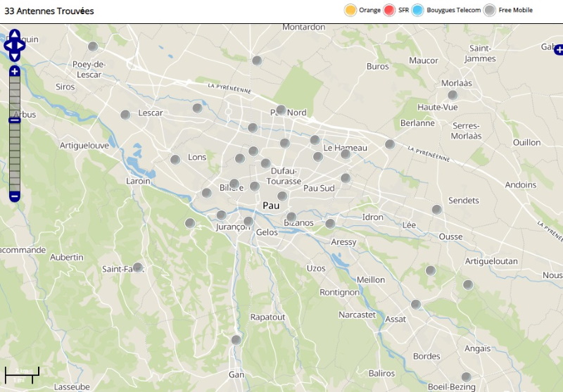The width and height of the screenshot is (563, 392).
Task: Toggle the Bouygues Telecom operator filter
Action: [418, 10]
